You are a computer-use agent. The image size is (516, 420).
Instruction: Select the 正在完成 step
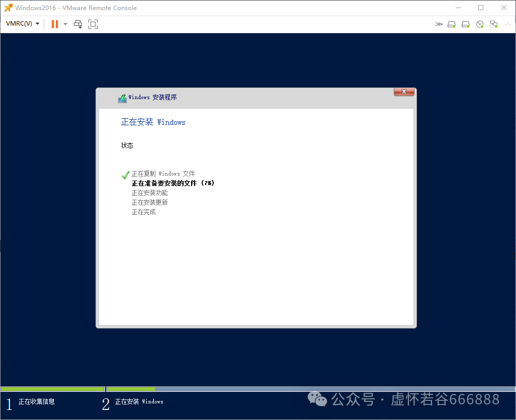click(x=143, y=212)
